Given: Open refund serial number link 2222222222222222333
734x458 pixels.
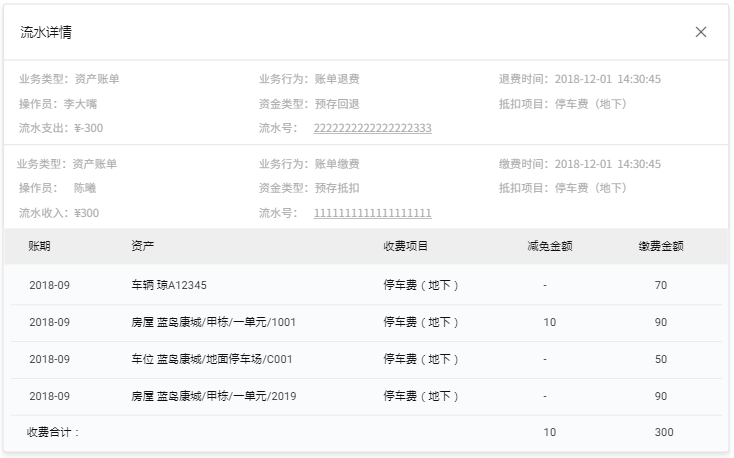Looking at the screenshot, I should coord(372,128).
